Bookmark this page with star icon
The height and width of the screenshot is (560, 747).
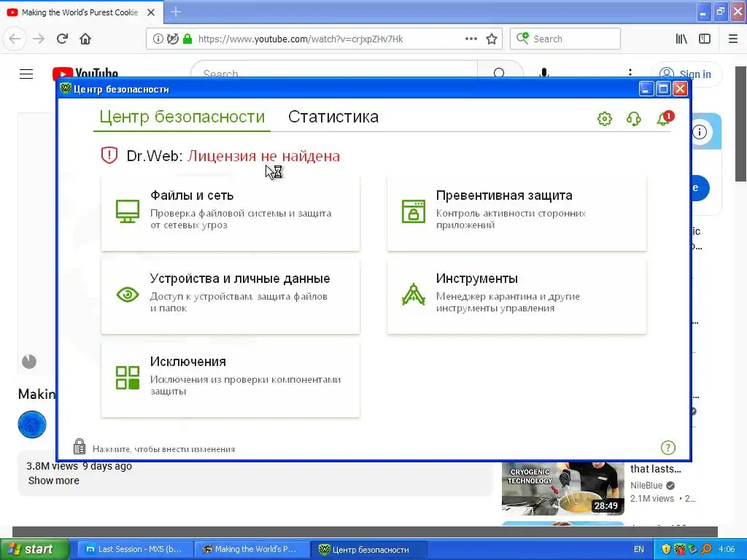492,39
